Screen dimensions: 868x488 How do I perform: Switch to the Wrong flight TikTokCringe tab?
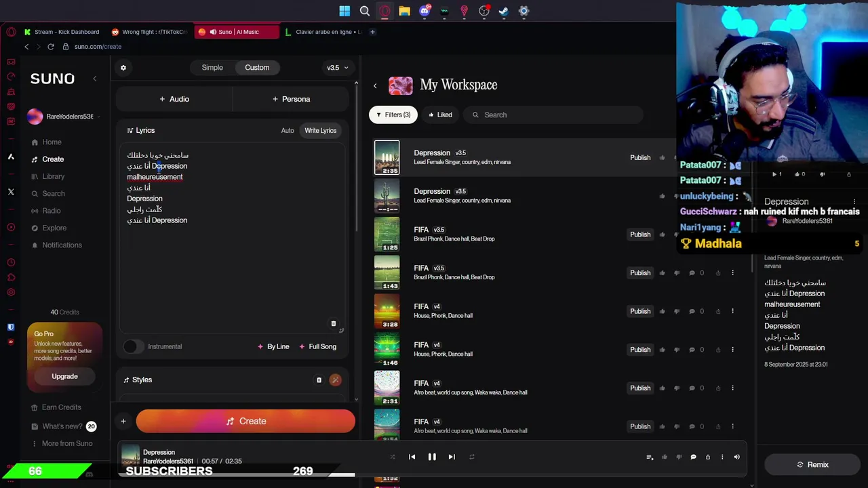149,32
